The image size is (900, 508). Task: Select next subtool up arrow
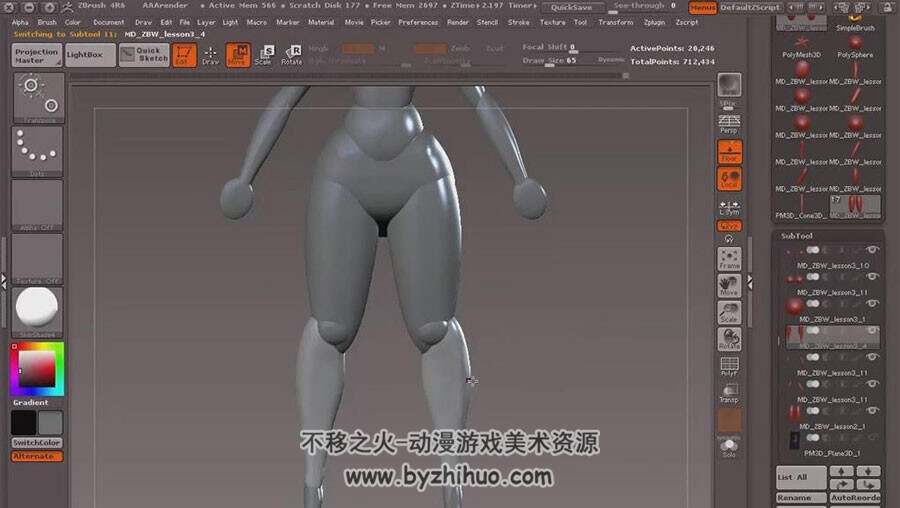click(x=841, y=471)
